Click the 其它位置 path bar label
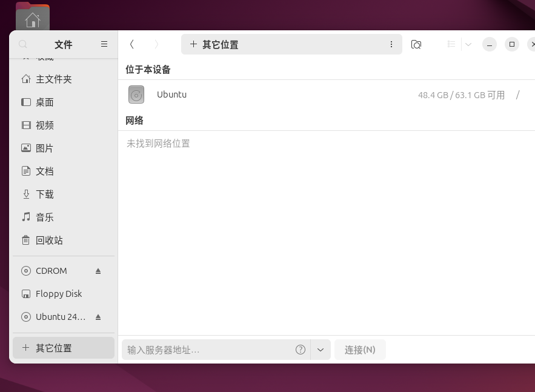Image resolution: width=535 pixels, height=392 pixels. (x=221, y=45)
